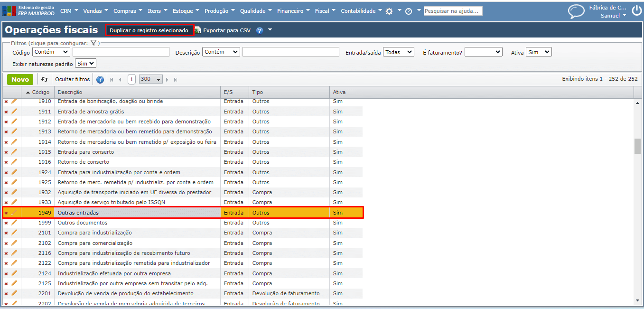Viewport: 644px width, 309px height.
Task: Go to next page arrow icon
Action: 168,80
